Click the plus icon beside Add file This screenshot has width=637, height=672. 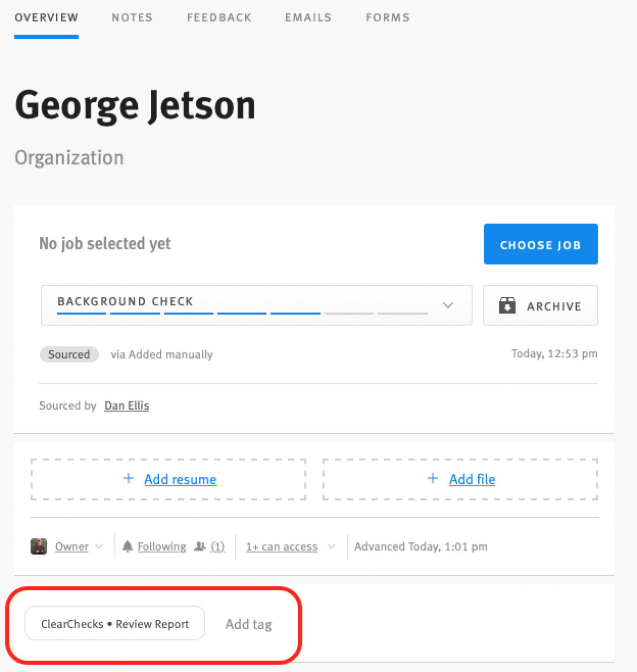pos(433,478)
